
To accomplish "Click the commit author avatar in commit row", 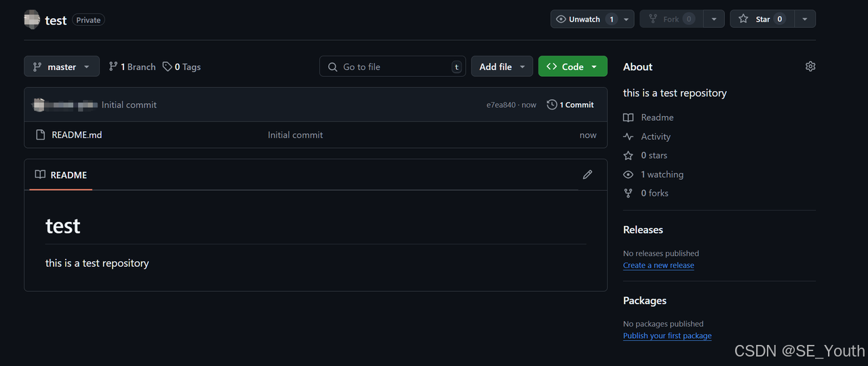I will (39, 105).
